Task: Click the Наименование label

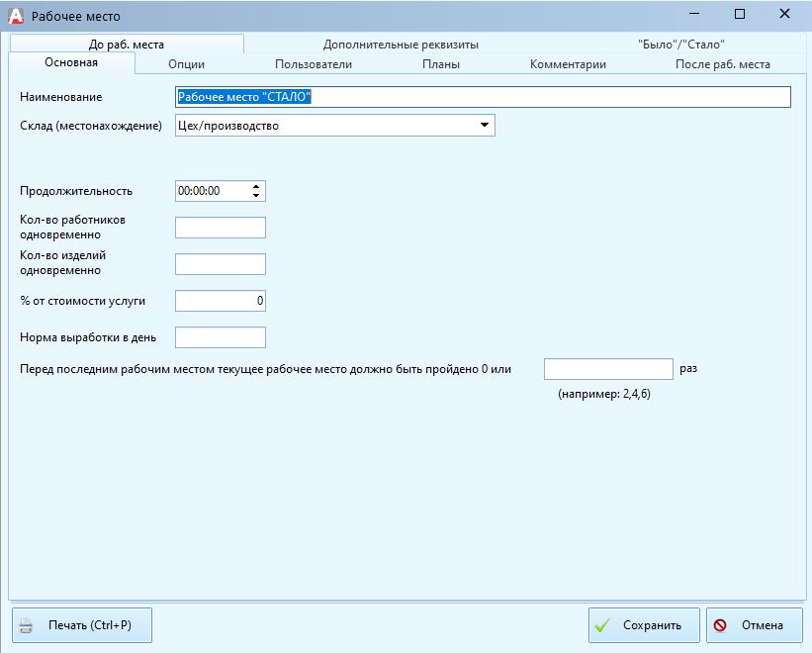Action: (x=61, y=97)
